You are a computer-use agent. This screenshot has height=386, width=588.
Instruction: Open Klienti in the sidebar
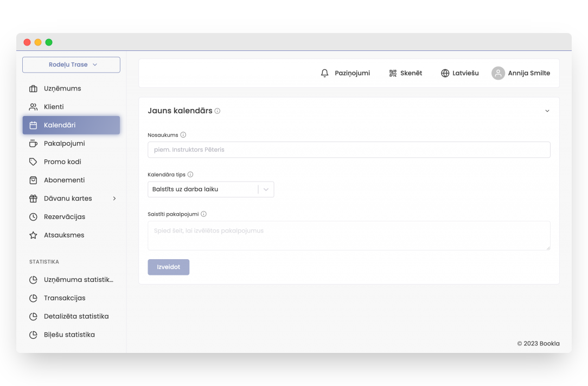point(54,107)
